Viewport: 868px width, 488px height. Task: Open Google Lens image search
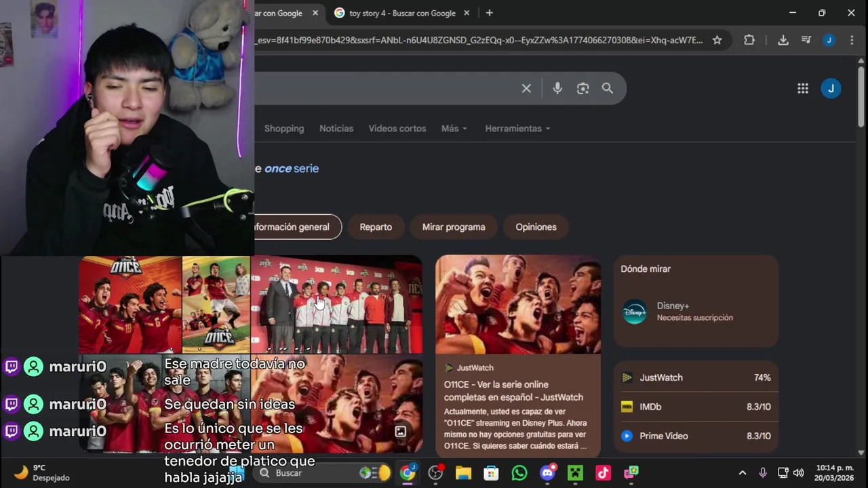[x=583, y=88]
